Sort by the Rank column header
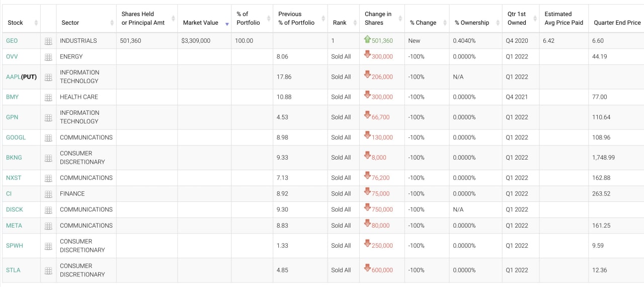The height and width of the screenshot is (287, 644). 340,23
